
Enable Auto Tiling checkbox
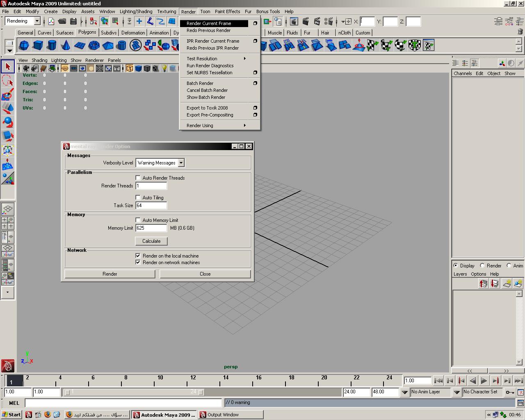coord(138,197)
